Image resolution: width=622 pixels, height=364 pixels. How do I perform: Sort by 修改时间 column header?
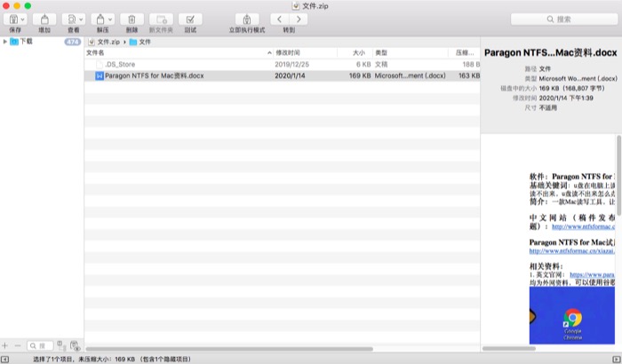(x=305, y=52)
